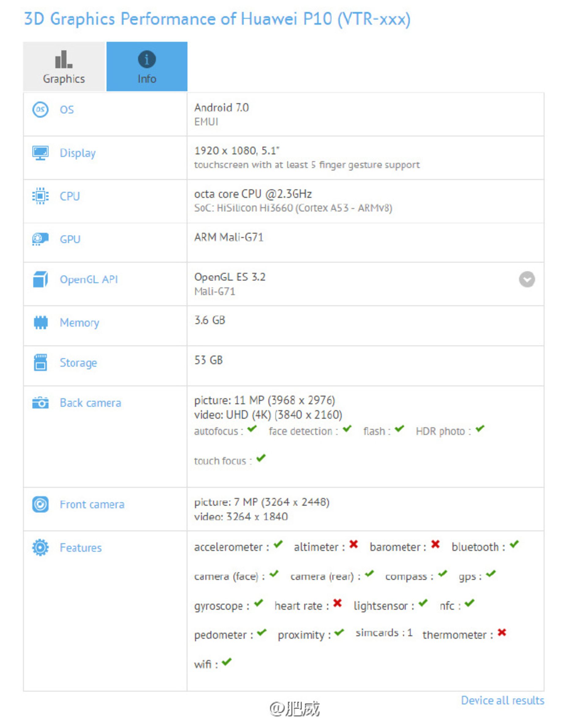The width and height of the screenshot is (588, 724).
Task: Click the Front camera lens icon
Action: (x=40, y=504)
